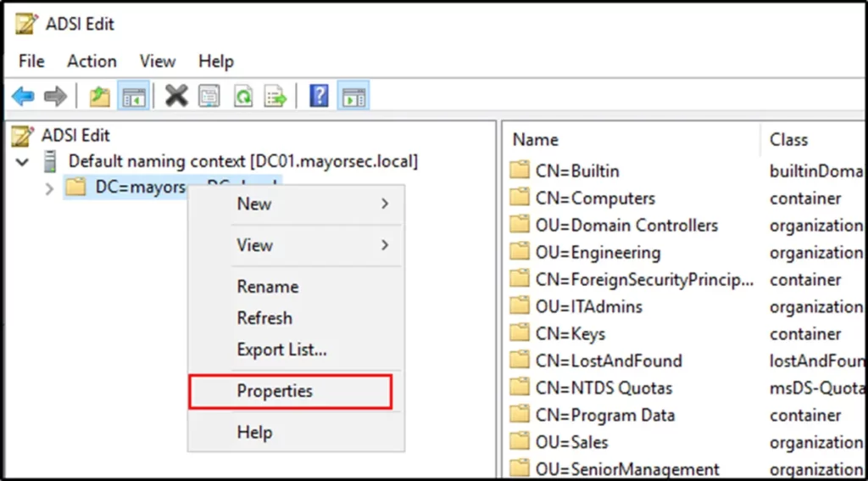868x481 pixels.
Task: Expand the DC=mayorsec tree node
Action: click(49, 188)
